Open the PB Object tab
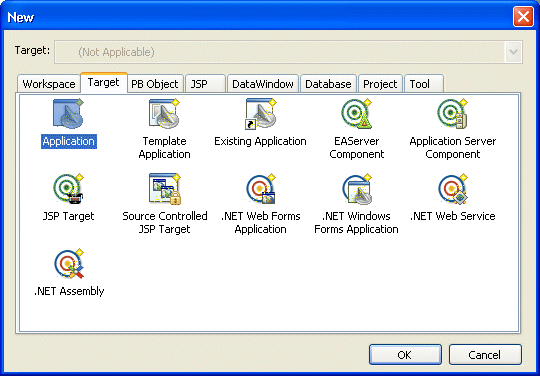The height and width of the screenshot is (376, 540). pyautogui.click(x=155, y=84)
